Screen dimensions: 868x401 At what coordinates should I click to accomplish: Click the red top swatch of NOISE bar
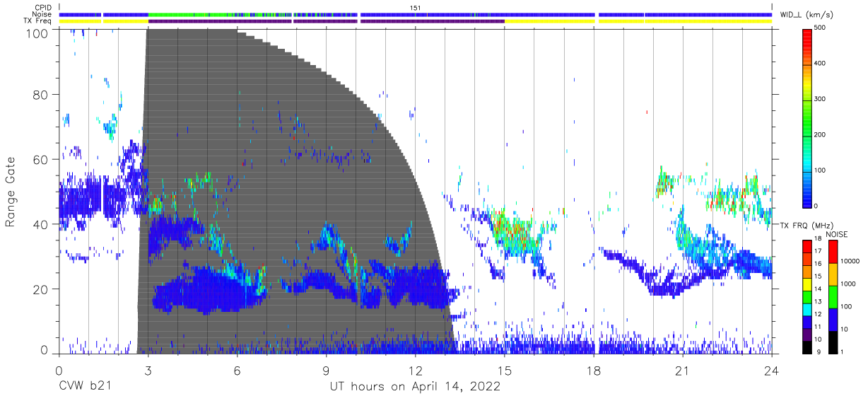click(833, 252)
